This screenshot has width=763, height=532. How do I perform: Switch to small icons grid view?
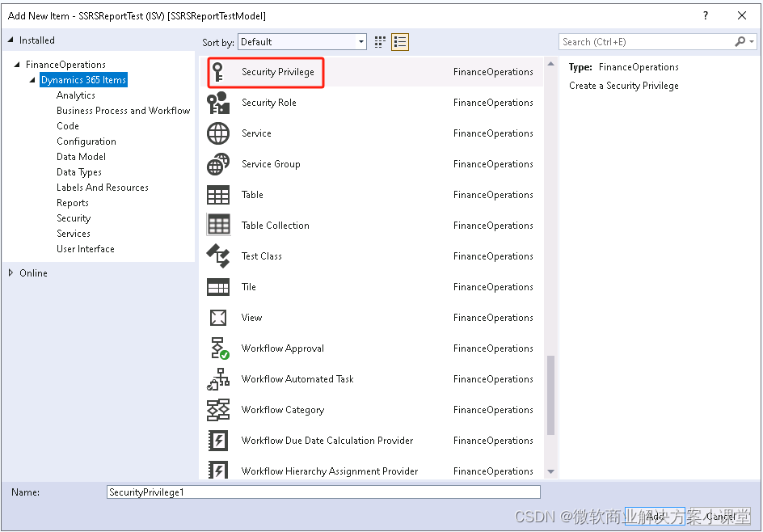pyautogui.click(x=380, y=42)
